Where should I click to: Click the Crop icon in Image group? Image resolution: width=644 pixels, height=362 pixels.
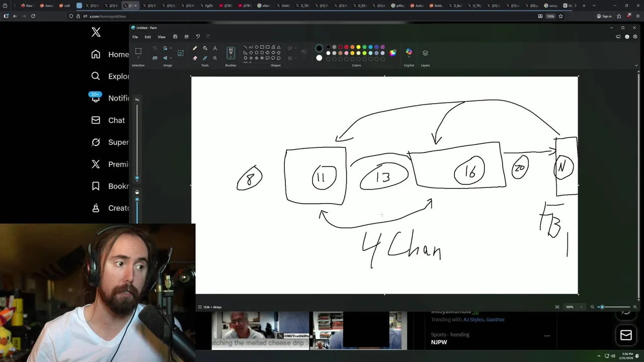coord(154,48)
